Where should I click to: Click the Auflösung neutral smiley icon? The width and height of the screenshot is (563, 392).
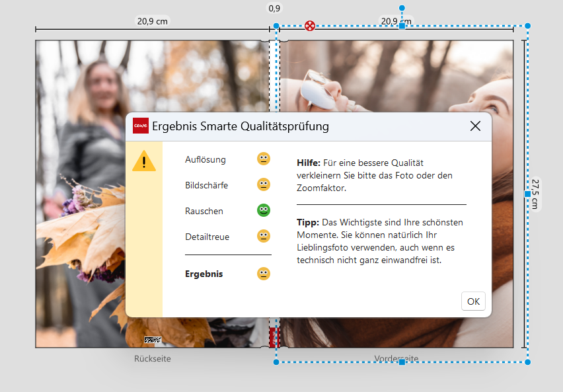(x=264, y=159)
